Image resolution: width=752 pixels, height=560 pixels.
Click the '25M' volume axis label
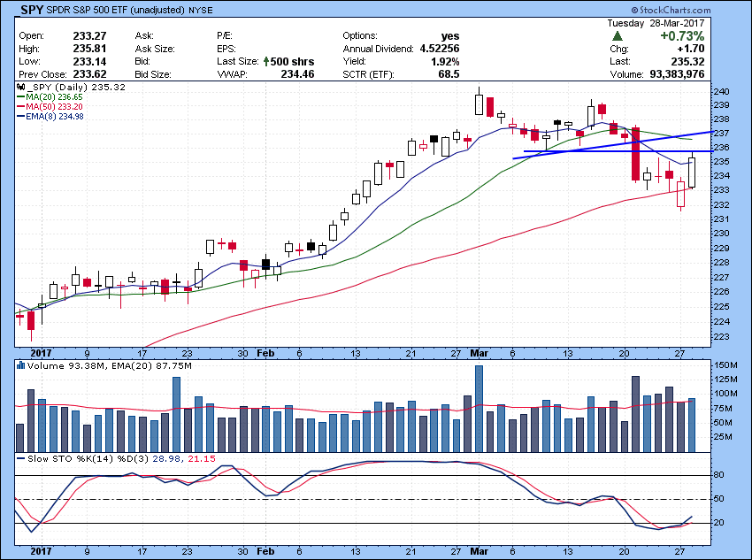click(724, 437)
